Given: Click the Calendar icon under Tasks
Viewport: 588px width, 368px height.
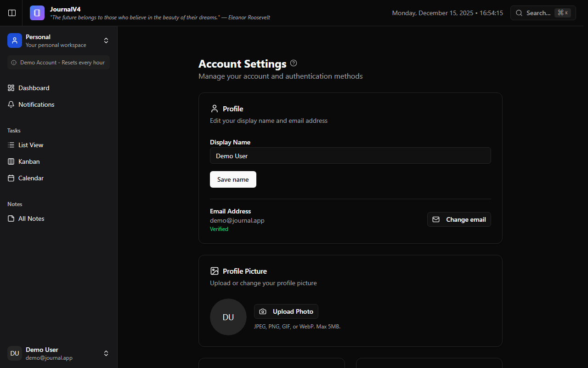Looking at the screenshot, I should tap(11, 178).
